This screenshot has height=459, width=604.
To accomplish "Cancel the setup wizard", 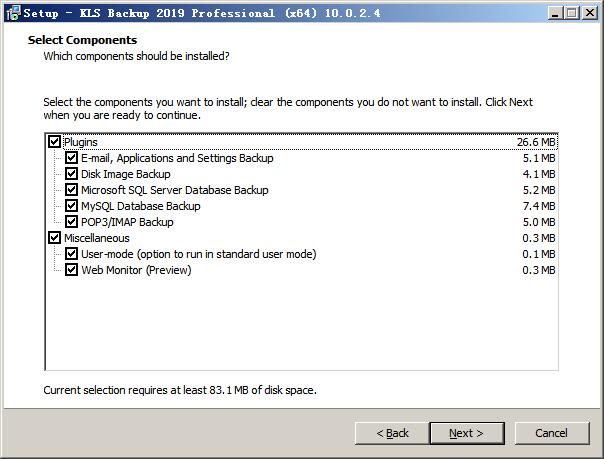I will tap(552, 433).
